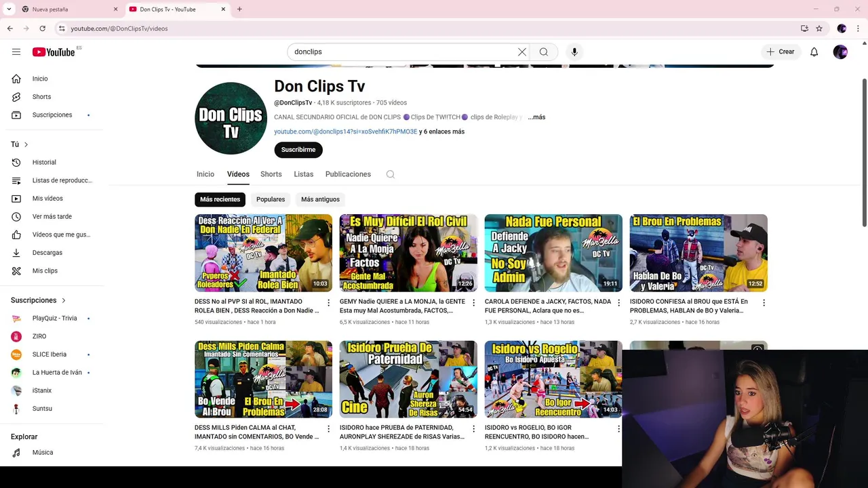The width and height of the screenshot is (868, 488).
Task: Go back in browser history
Action: tap(9, 28)
